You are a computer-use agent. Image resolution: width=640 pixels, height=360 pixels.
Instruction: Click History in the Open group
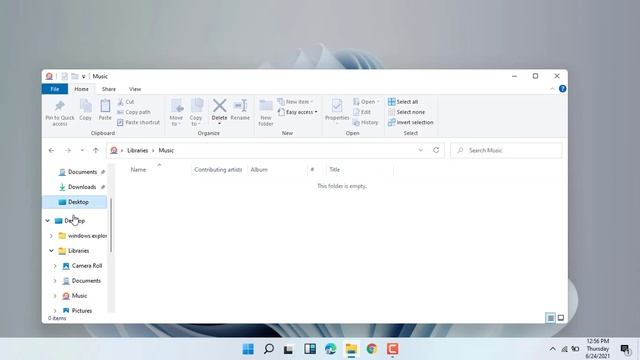[x=366, y=122]
